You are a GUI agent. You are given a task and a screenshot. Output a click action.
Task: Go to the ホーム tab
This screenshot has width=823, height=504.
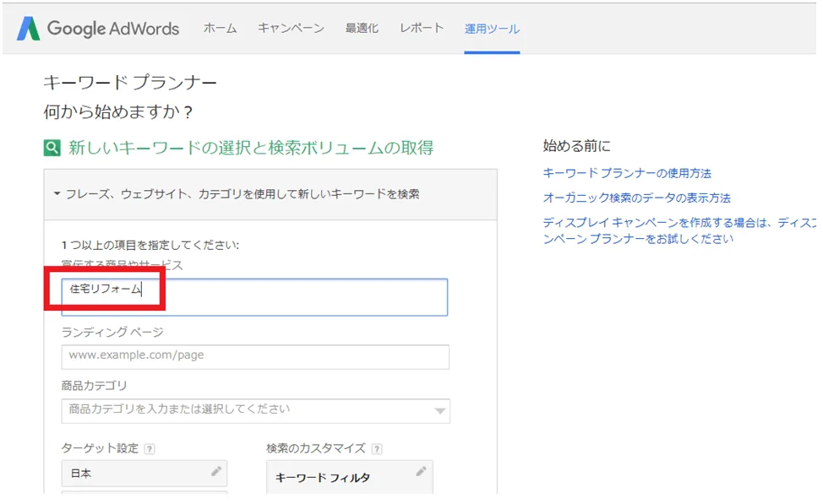click(x=220, y=29)
